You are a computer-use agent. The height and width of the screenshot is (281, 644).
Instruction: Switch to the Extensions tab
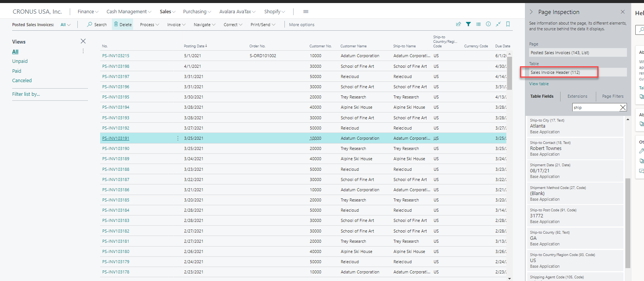577,96
